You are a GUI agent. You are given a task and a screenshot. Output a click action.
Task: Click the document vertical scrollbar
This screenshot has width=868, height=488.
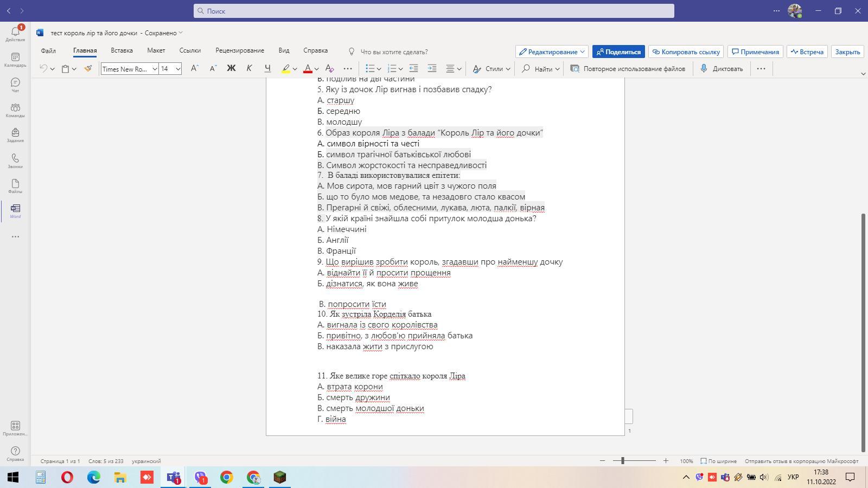point(863,333)
